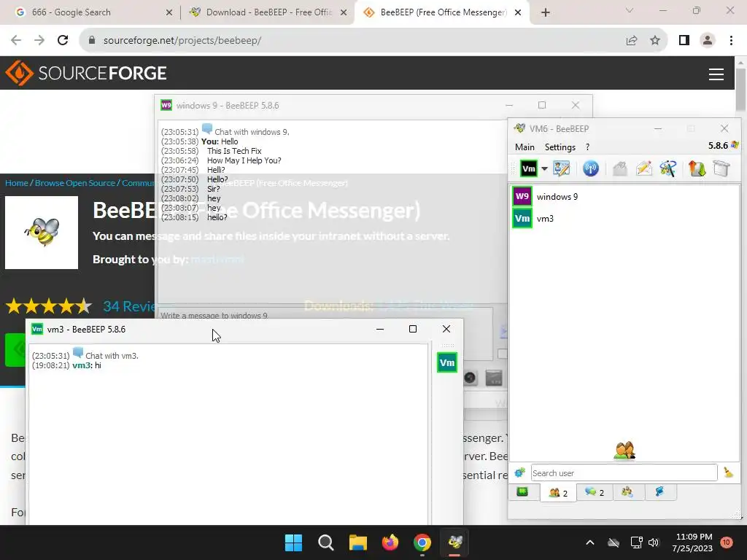Switch to the groups tab
The image size is (747, 560).
point(627,492)
